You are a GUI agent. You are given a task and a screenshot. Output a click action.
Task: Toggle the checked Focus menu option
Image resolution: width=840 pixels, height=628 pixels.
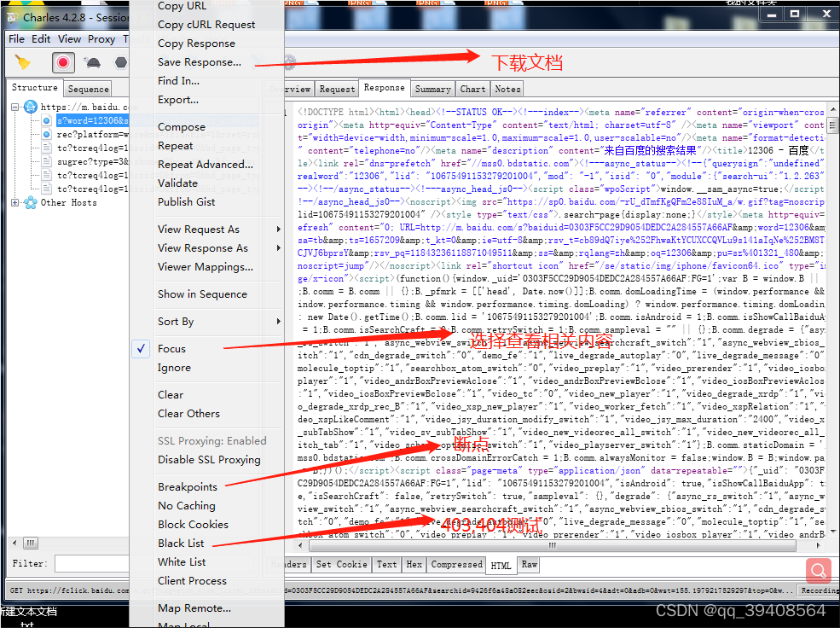[171, 349]
